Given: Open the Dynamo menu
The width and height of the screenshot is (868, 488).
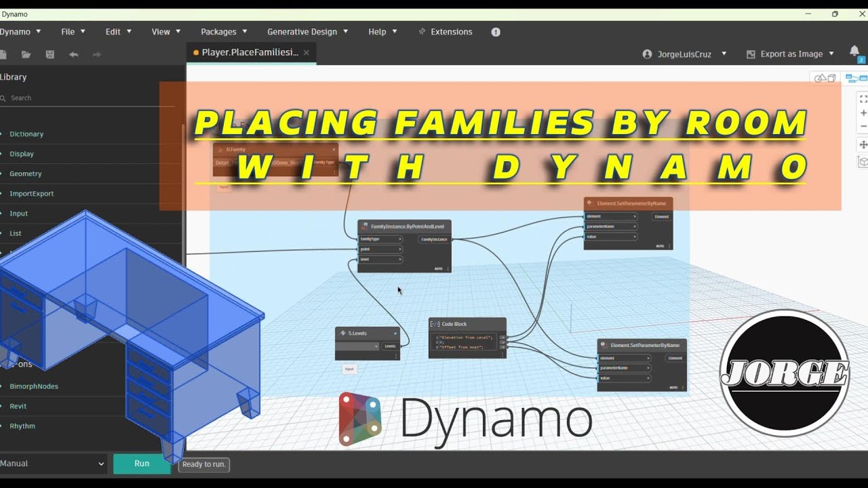Looking at the screenshot, I should (20, 32).
